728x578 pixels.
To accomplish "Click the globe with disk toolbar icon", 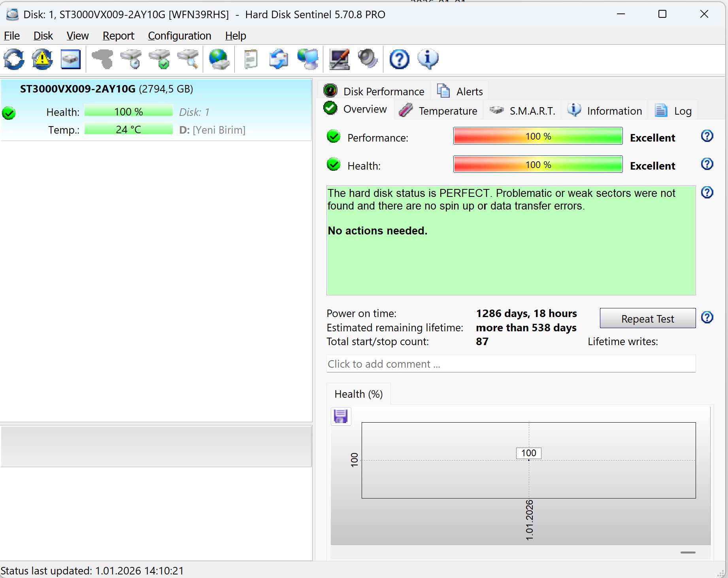I will [219, 59].
